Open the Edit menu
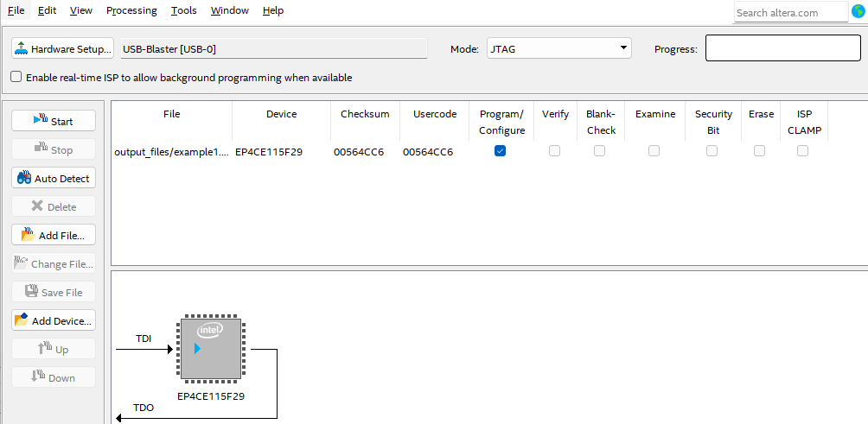Image resolution: width=868 pixels, height=424 pixels. (47, 10)
